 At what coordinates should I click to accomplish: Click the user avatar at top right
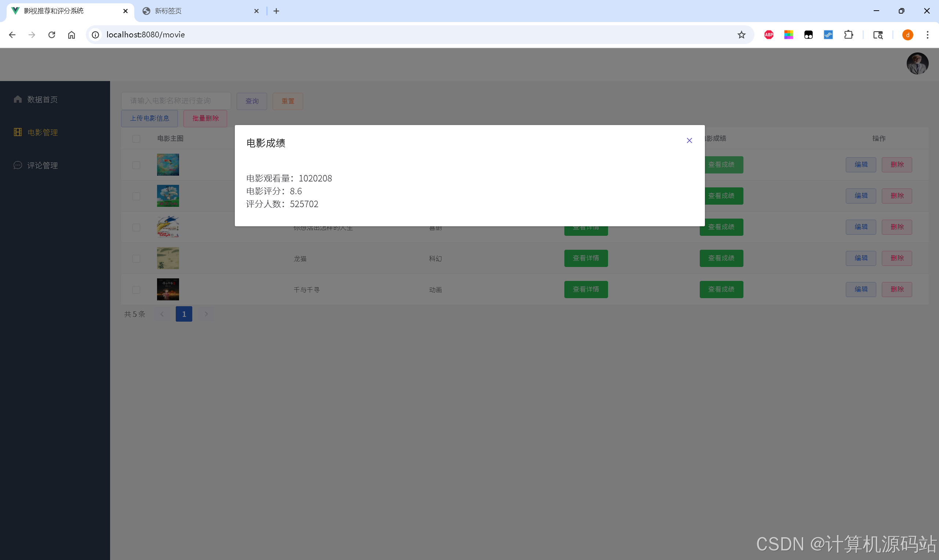(917, 63)
